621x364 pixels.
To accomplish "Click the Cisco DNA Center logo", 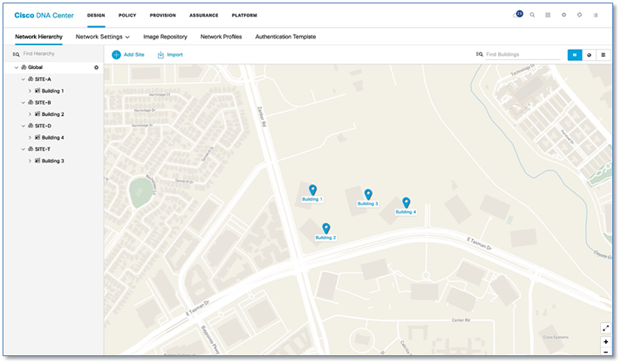I will (44, 16).
